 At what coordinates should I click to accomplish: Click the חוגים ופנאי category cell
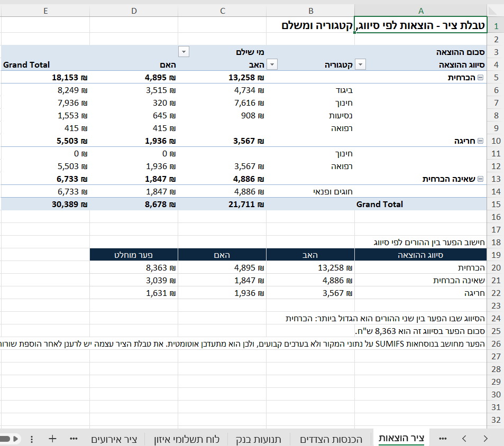(x=311, y=192)
